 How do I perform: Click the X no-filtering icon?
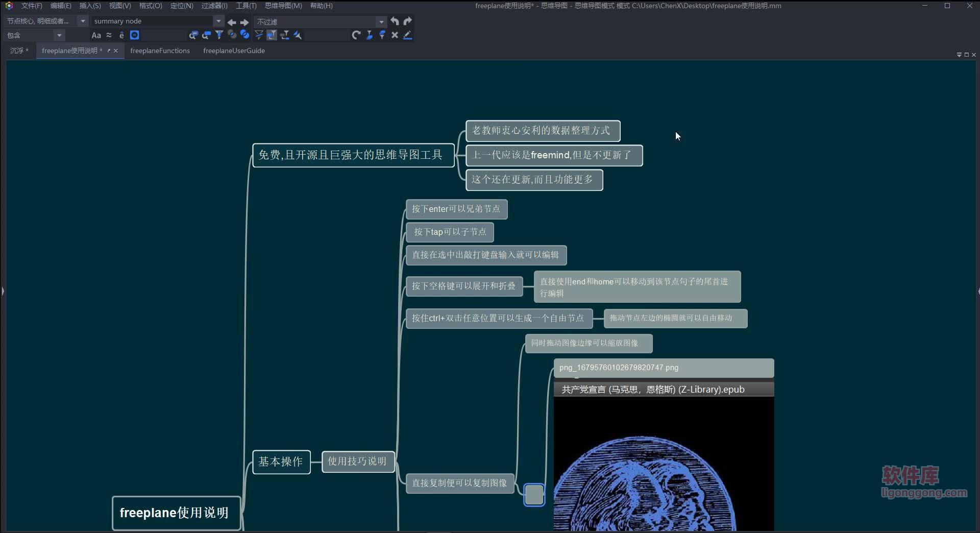pos(395,35)
